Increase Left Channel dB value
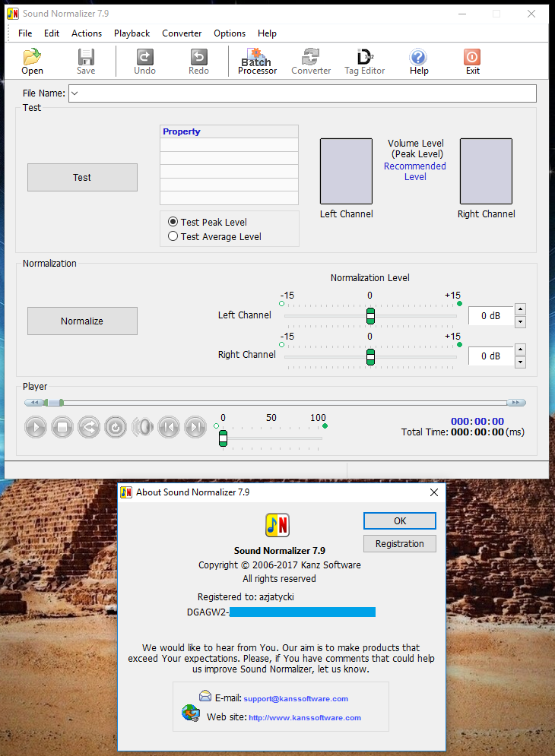Viewport: 555px width, 756px height. click(x=520, y=309)
